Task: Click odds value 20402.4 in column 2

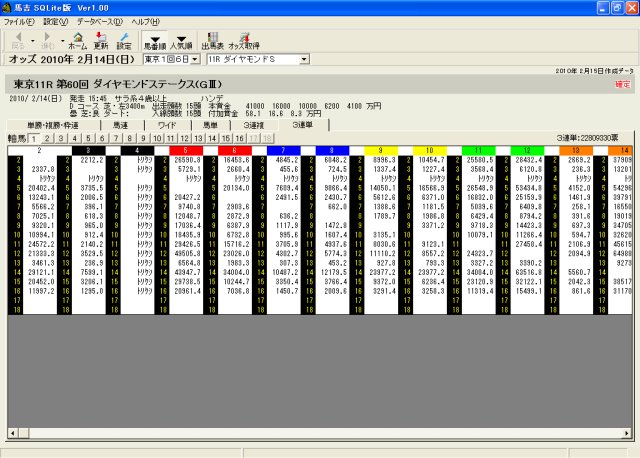Action: [41, 188]
